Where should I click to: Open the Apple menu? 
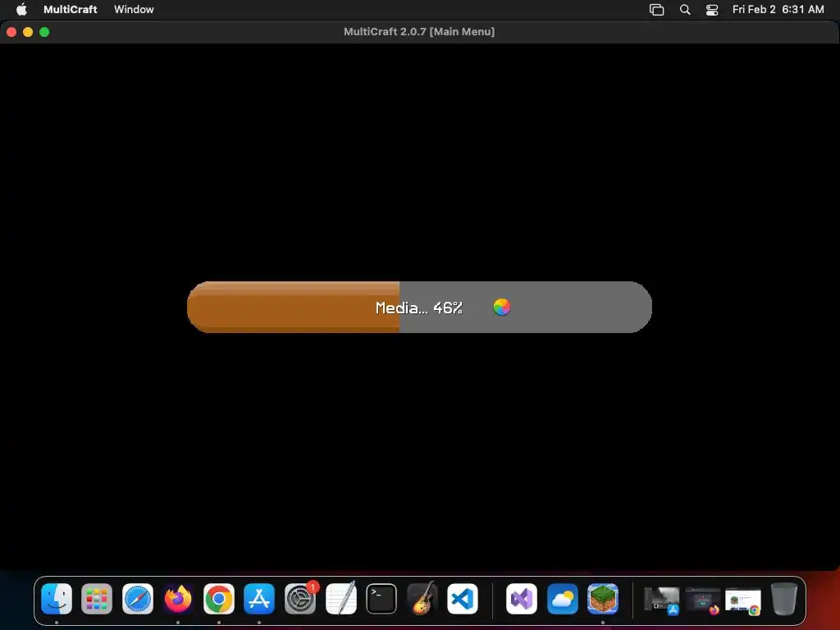[x=21, y=9]
